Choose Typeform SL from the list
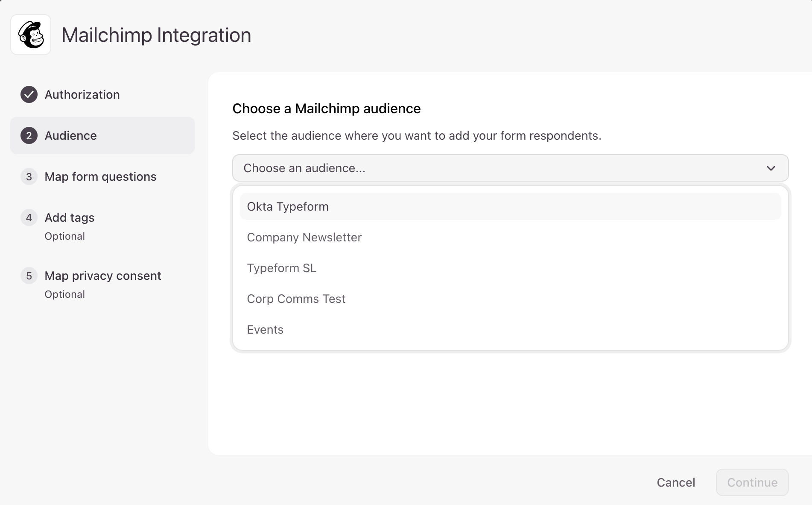 coord(510,268)
